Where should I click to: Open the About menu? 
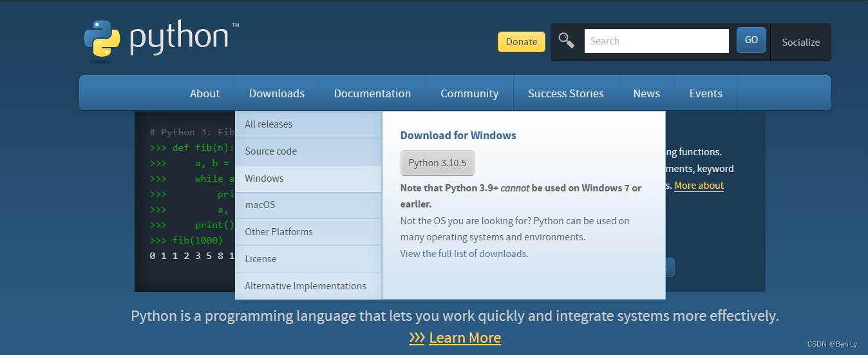(205, 93)
